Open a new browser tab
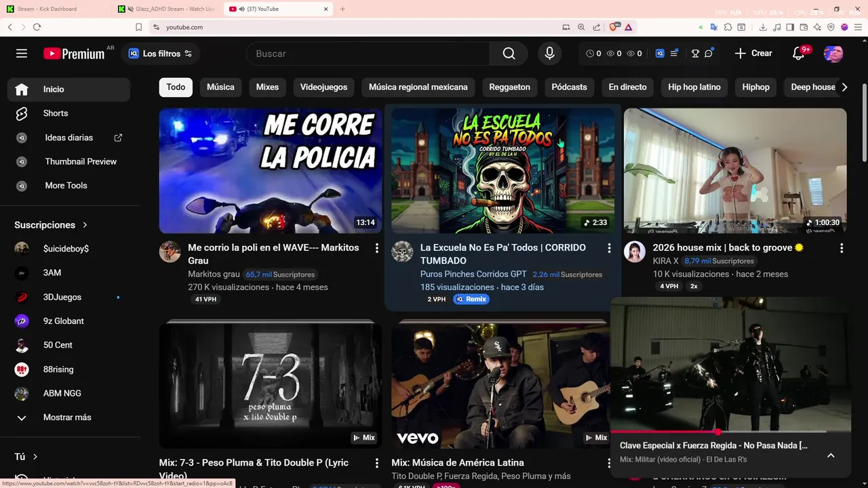Screen dimensions: 868x488 [x=342, y=9]
